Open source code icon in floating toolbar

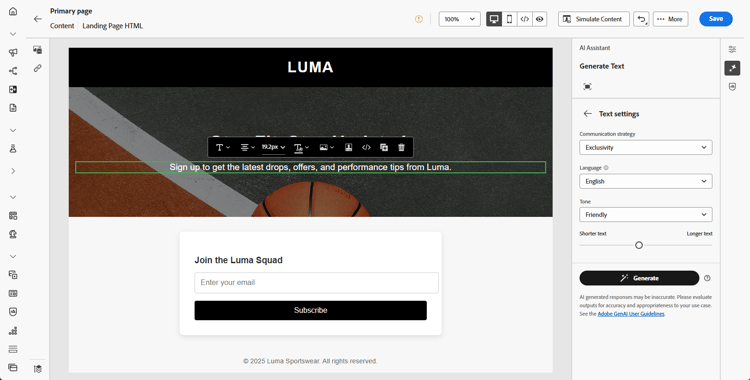[366, 147]
